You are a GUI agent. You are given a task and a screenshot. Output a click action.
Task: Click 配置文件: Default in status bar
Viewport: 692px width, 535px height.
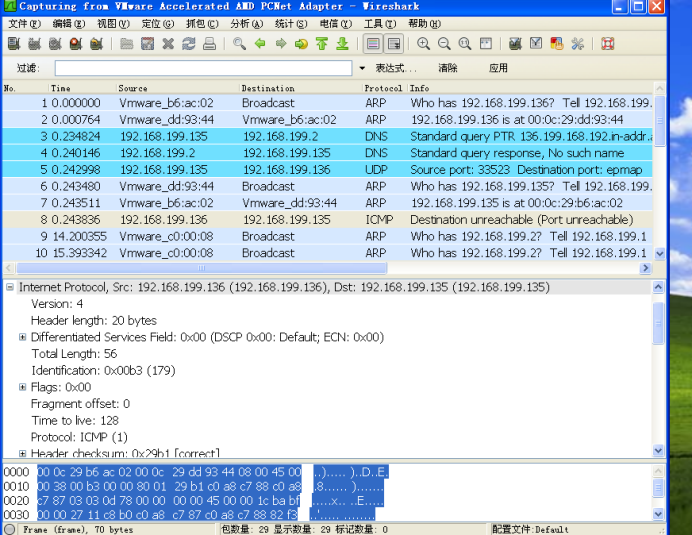point(530,529)
